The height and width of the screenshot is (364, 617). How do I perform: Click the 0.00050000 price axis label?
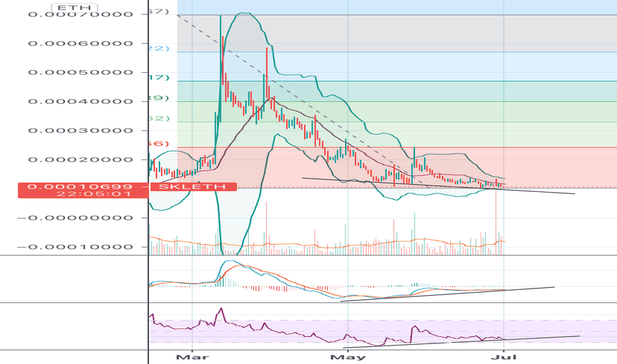[81, 72]
